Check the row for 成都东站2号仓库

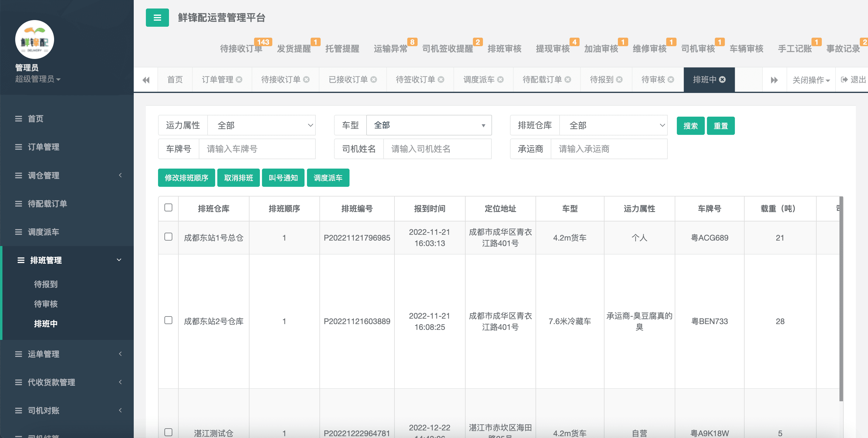[168, 320]
